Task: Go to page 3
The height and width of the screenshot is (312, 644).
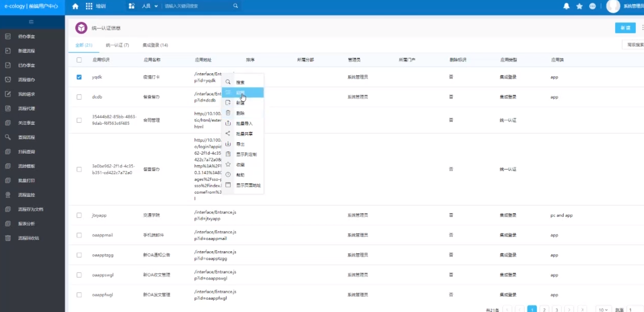Action: pos(557,309)
